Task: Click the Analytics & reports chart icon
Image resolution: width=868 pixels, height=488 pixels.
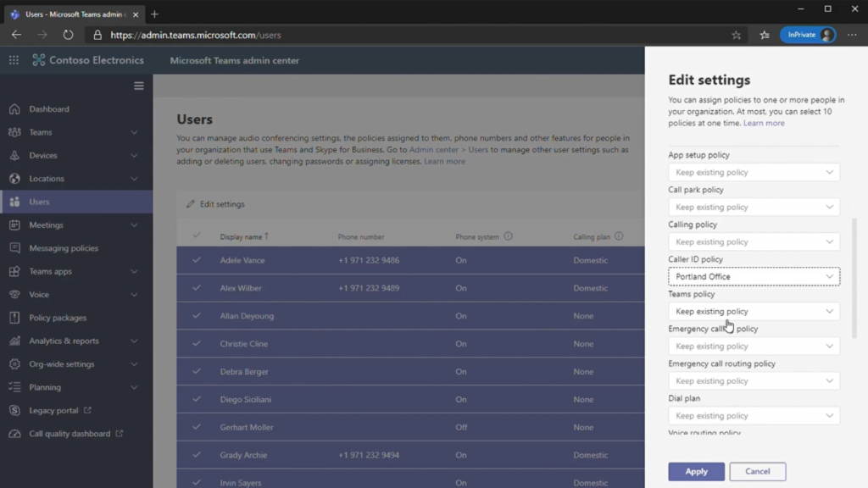Action: click(14, 341)
